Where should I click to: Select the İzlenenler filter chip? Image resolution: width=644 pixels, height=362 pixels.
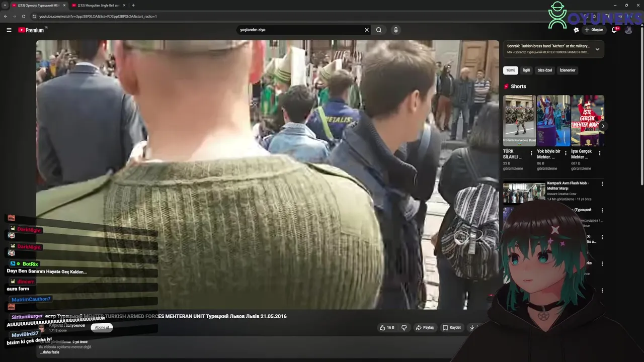point(568,70)
